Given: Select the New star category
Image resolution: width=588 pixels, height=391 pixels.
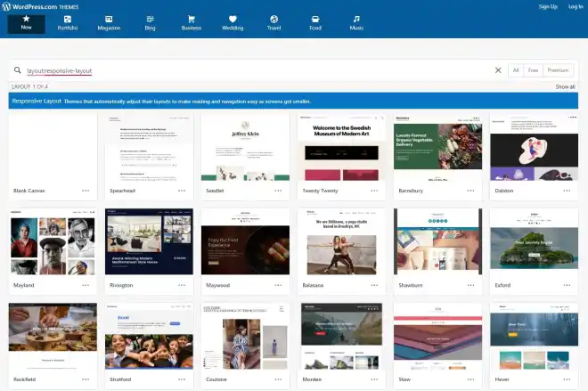Looking at the screenshot, I should (x=26, y=22).
